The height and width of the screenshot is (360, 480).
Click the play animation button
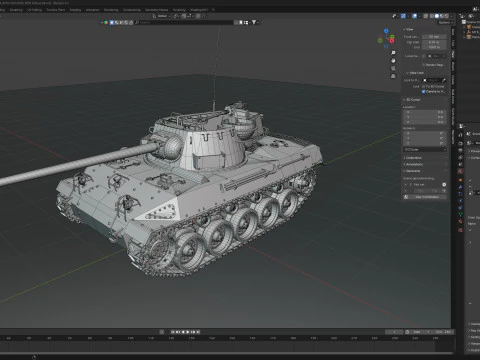(188, 332)
